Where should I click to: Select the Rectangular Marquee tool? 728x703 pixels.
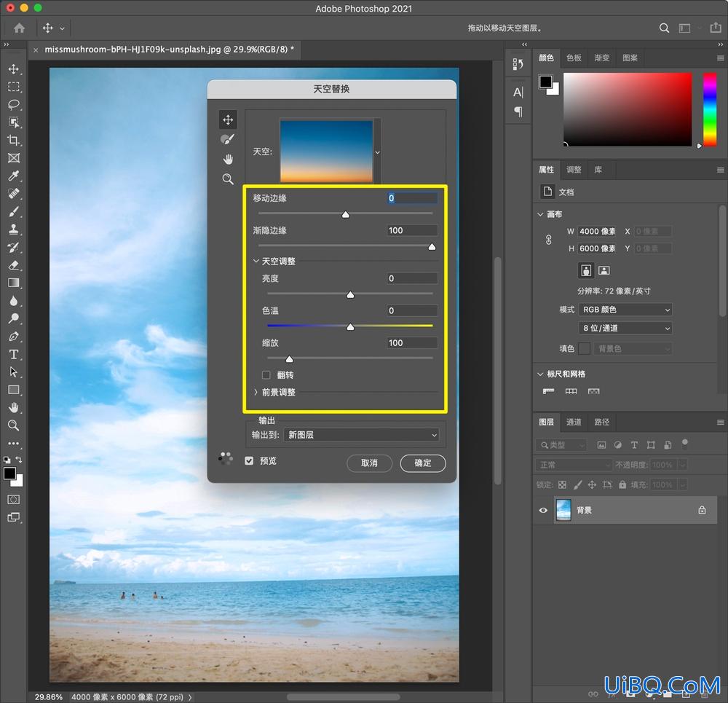click(13, 87)
